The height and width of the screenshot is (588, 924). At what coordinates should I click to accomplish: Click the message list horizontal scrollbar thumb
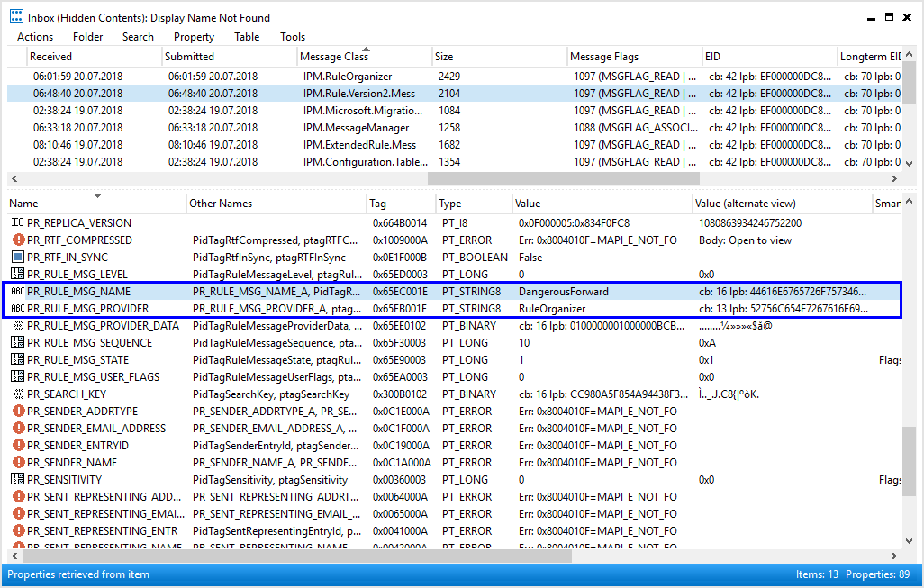[564, 178]
